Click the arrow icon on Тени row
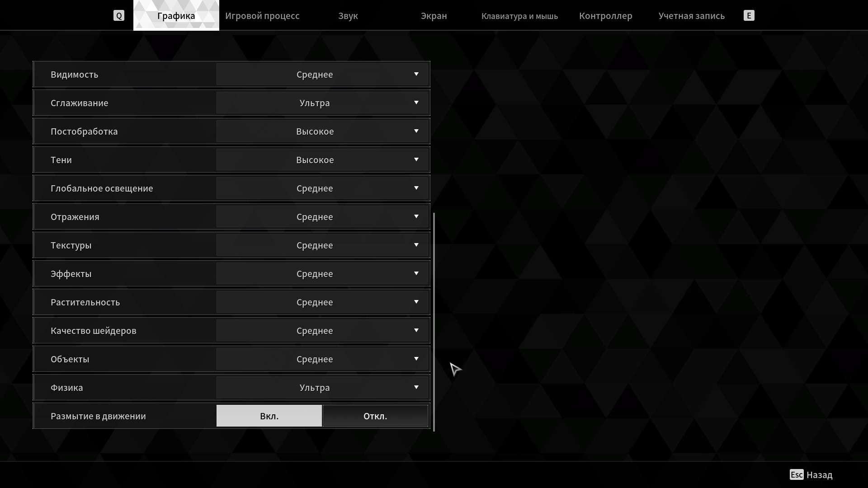Image resolution: width=868 pixels, height=488 pixels. 416,160
